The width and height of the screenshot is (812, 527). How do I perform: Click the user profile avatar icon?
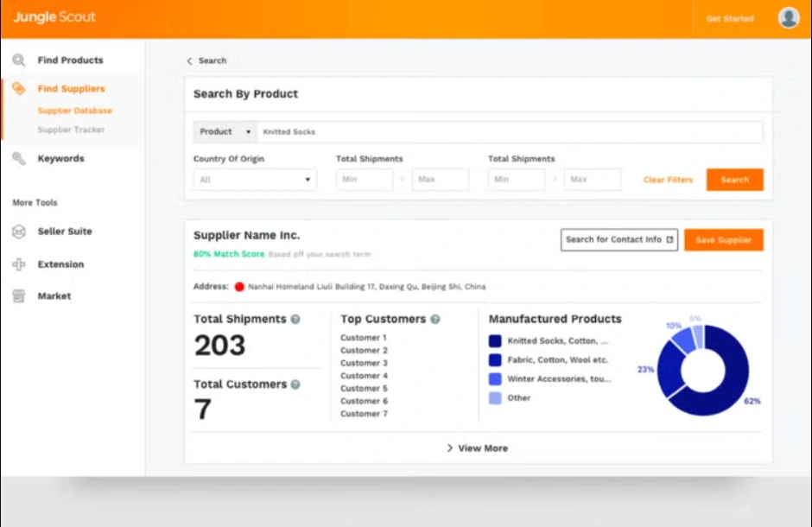pos(788,18)
